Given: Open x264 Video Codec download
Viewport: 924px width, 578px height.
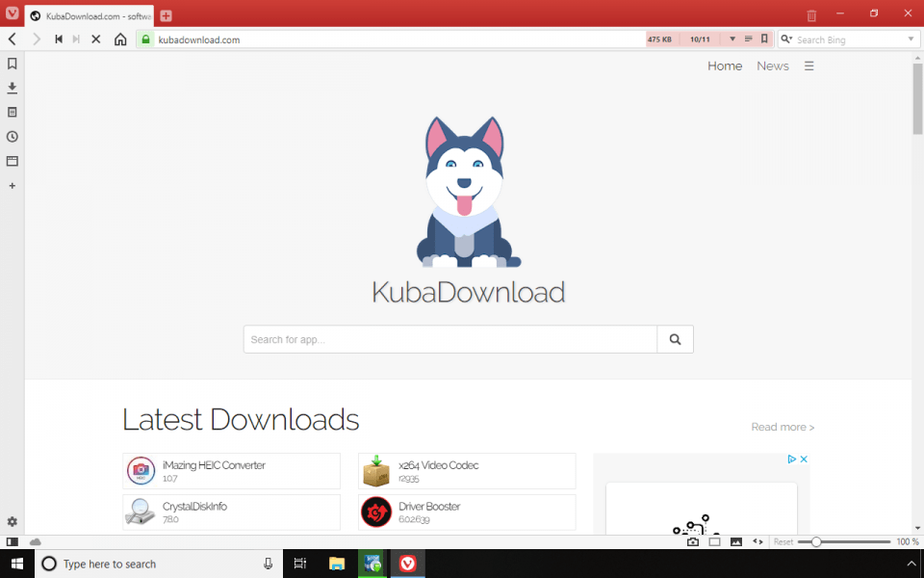Looking at the screenshot, I should point(467,471).
